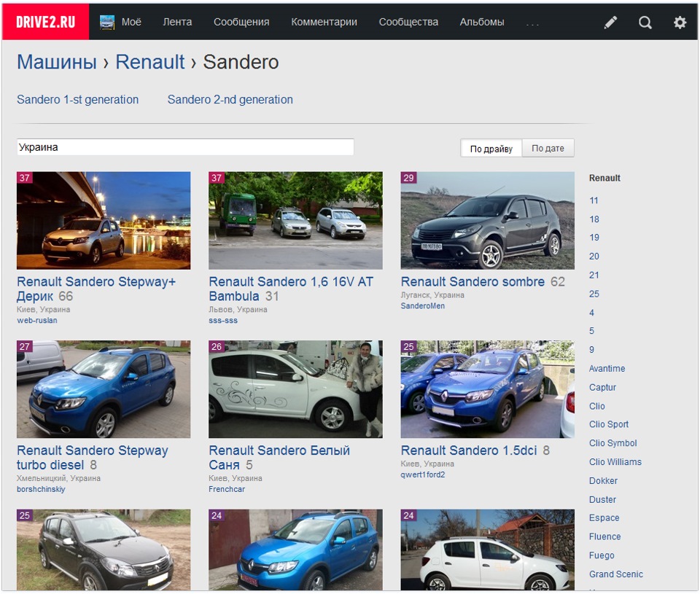Open Альбомы in the top bar
700x594 pixels.
click(482, 22)
